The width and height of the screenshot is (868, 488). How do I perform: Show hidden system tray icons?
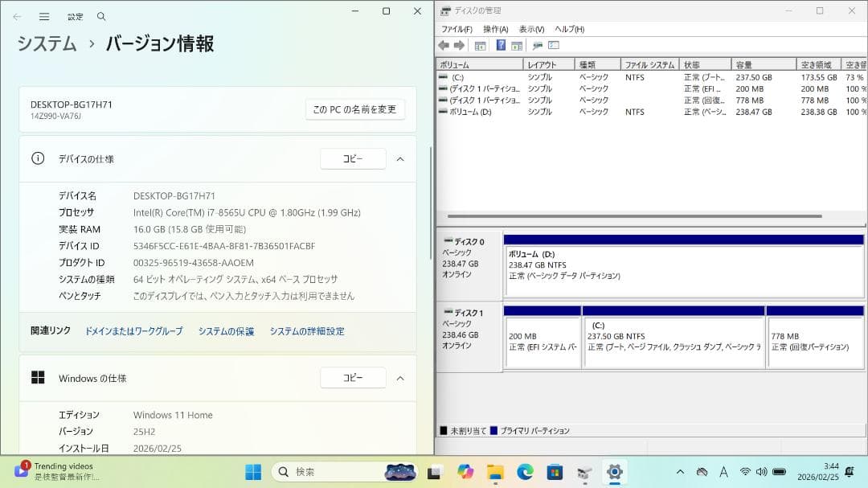[681, 472]
